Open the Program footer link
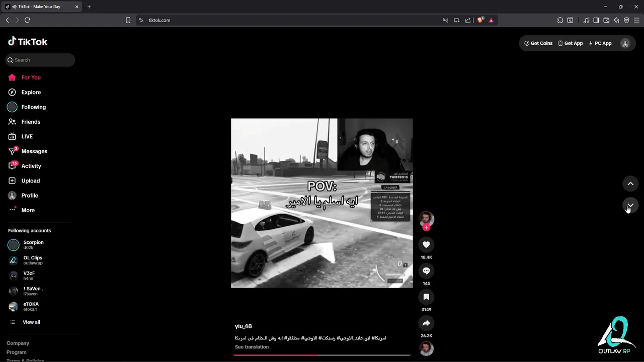This screenshot has width=644, height=362. 17,352
